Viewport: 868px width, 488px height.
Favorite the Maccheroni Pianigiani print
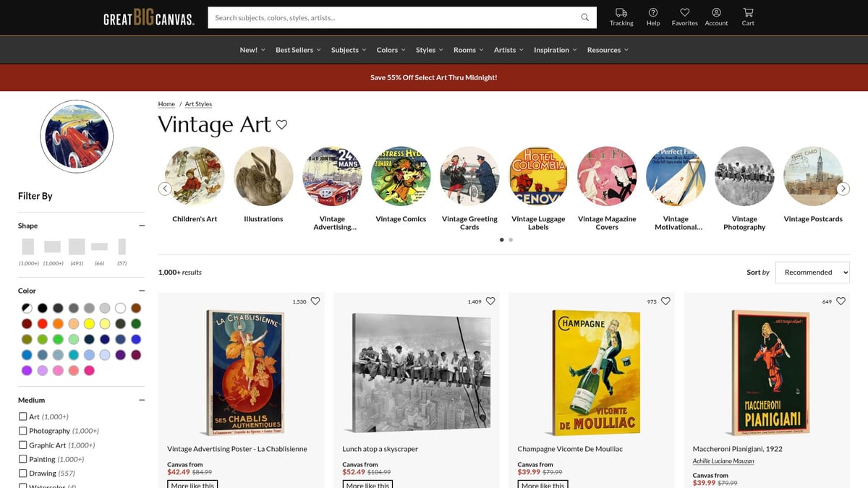tap(841, 301)
